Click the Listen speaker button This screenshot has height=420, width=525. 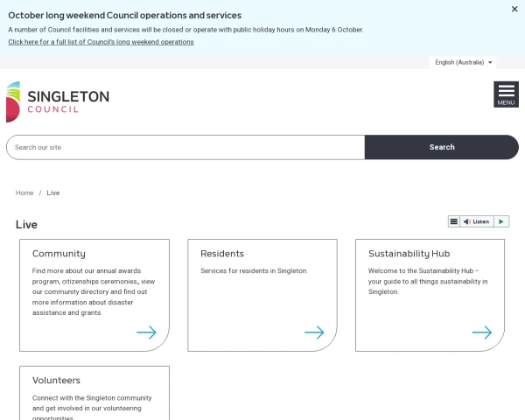pos(477,221)
